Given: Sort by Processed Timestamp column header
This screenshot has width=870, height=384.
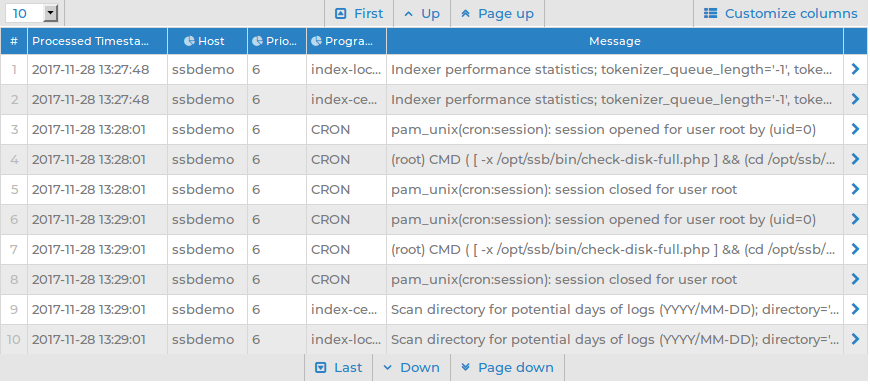Looking at the screenshot, I should pyautogui.click(x=97, y=41).
